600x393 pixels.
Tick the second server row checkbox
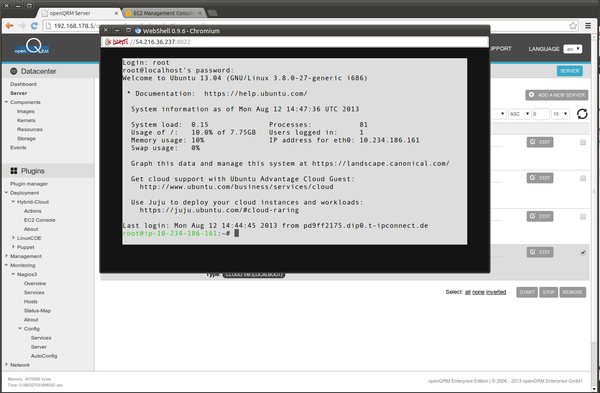coord(583,178)
